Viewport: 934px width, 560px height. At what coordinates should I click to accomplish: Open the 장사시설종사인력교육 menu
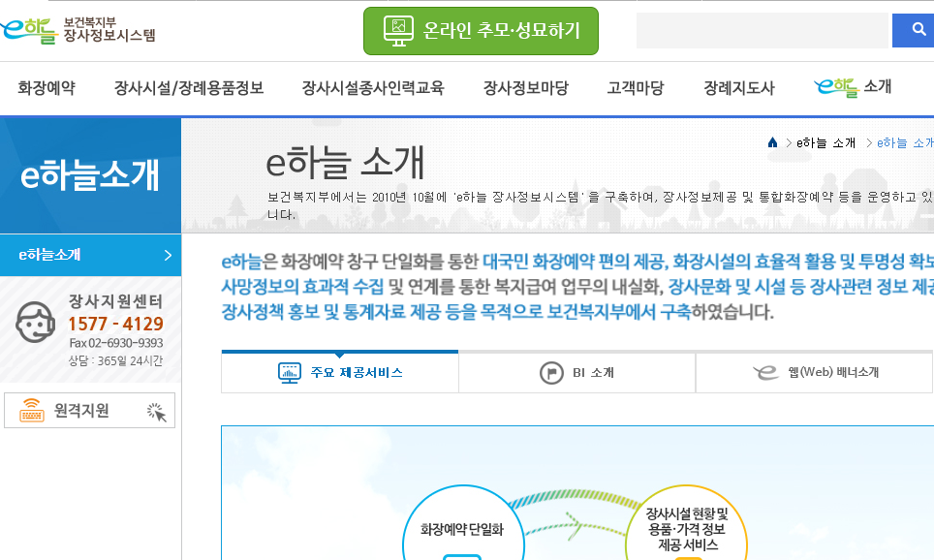(x=373, y=88)
